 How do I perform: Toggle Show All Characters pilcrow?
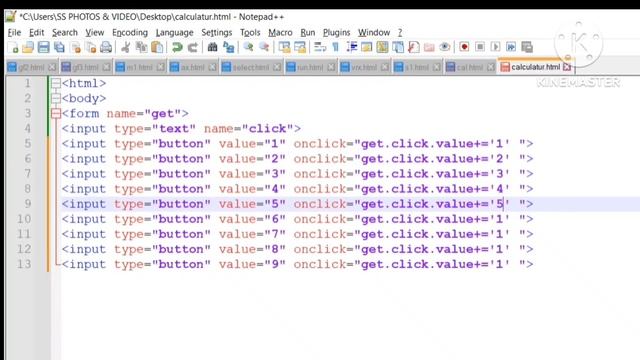336,47
